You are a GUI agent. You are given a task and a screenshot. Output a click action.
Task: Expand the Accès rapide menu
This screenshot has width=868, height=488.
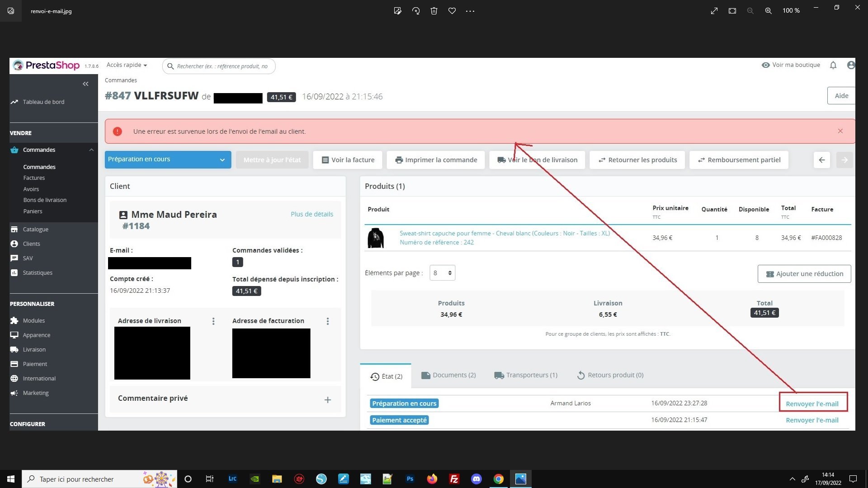(127, 65)
